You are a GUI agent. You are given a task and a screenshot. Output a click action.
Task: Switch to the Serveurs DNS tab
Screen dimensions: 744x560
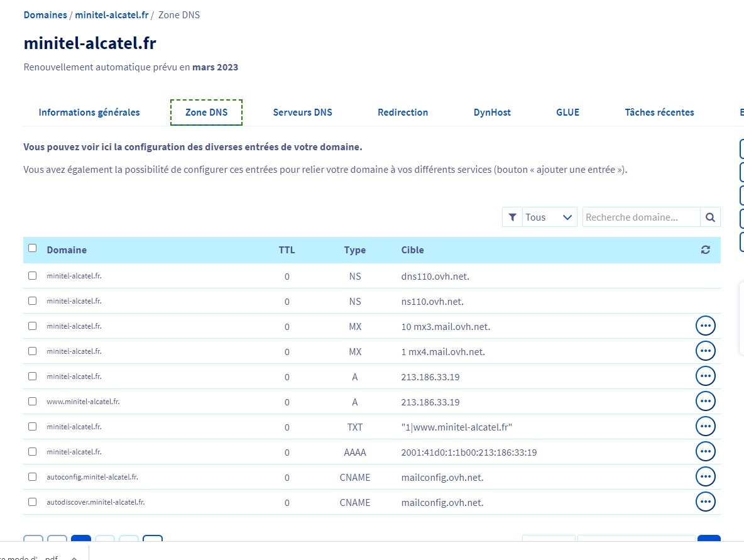(x=302, y=113)
